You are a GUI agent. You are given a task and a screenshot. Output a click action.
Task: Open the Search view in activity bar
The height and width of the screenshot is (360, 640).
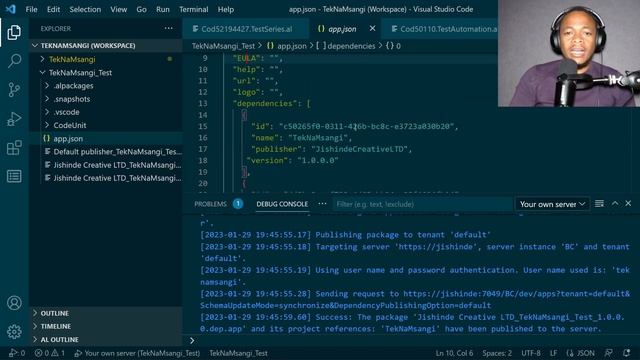click(x=14, y=61)
